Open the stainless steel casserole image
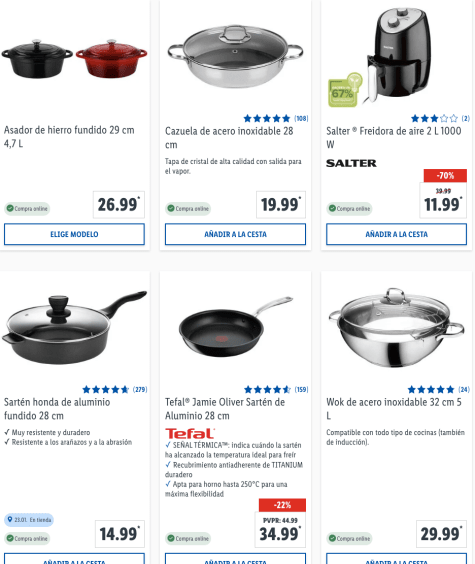This screenshot has width=475, height=564. 235,56
